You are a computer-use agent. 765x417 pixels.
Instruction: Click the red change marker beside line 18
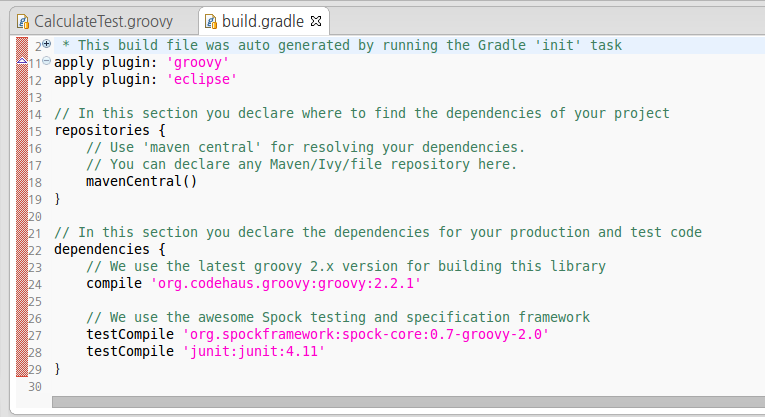(x=22, y=182)
